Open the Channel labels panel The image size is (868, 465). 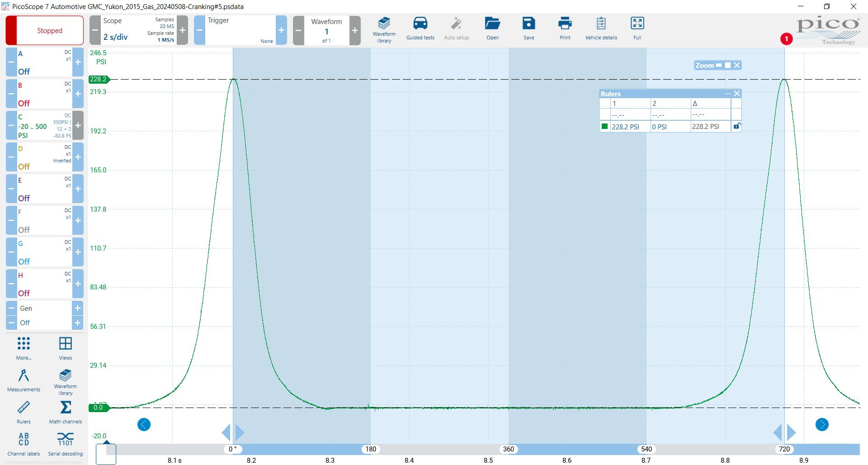[x=24, y=444]
